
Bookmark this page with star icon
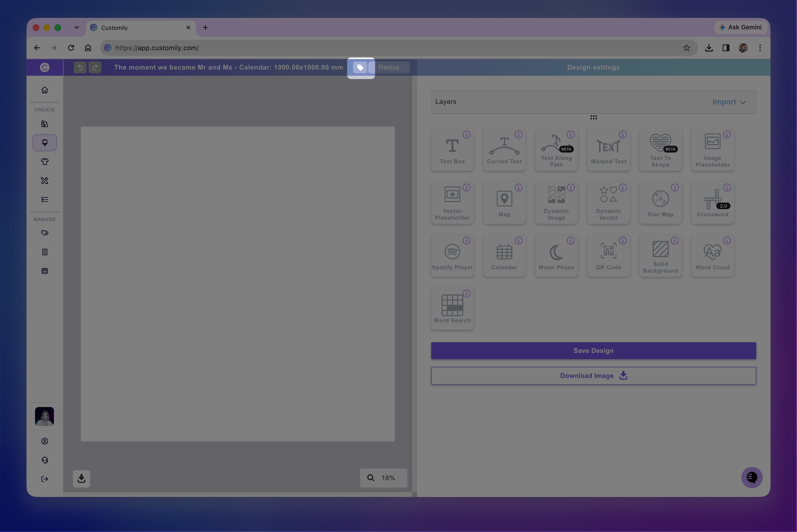pos(687,48)
